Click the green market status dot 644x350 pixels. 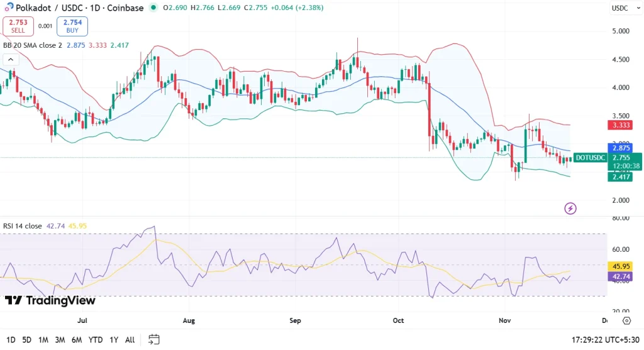point(154,8)
